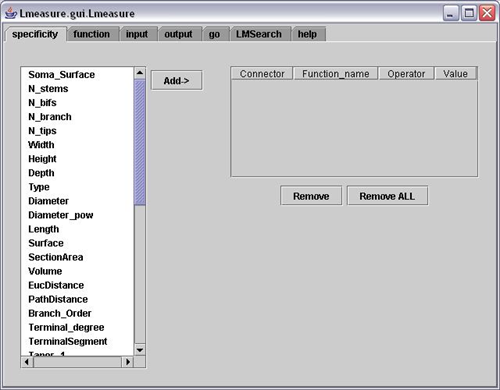500x390 pixels.
Task: Click the list's scroll right arrow
Action: [x=128, y=362]
